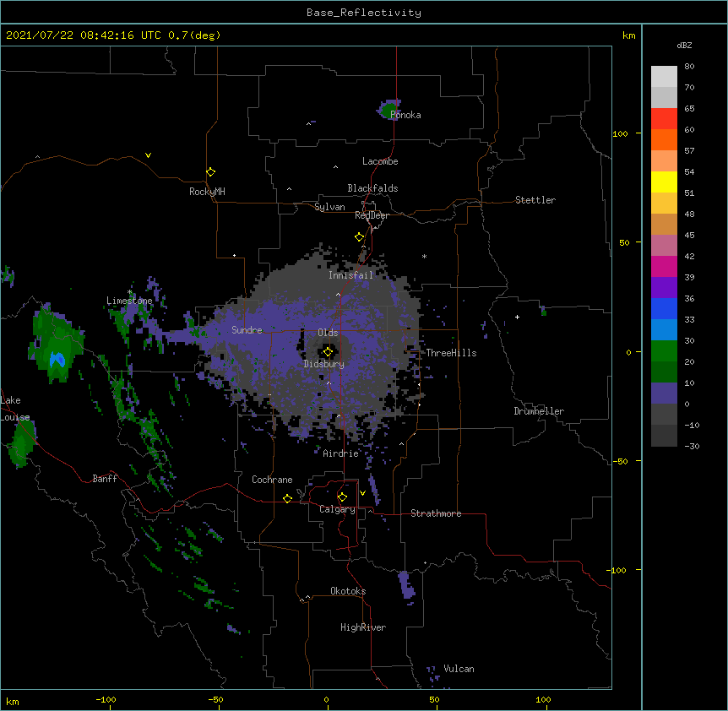Click the ThreeHills city label
The height and width of the screenshot is (711, 728).
point(451,353)
